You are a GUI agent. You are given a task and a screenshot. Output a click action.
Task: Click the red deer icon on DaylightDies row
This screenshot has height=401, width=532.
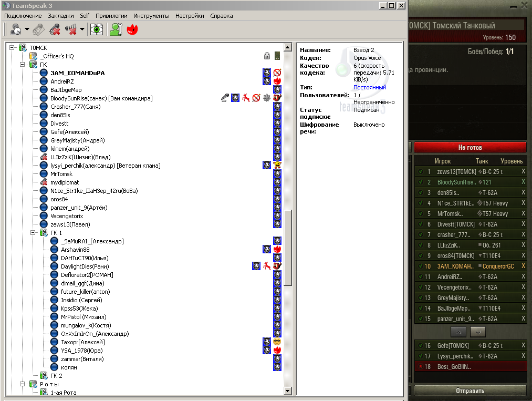(x=267, y=266)
